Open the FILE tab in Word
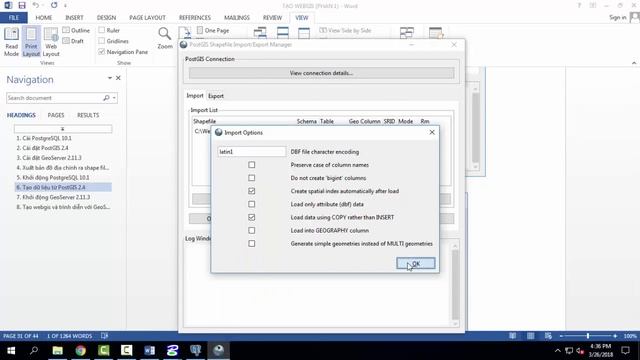Viewport: 640px width, 360px height. [x=13, y=18]
